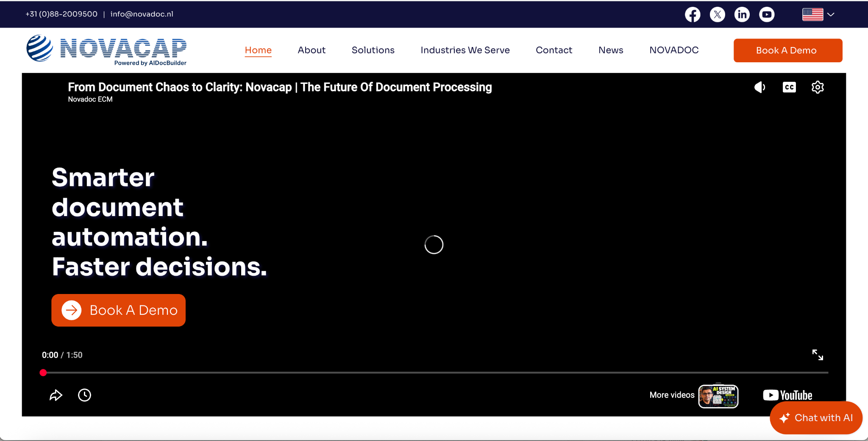
Task: Click the Novacap globe logo
Action: click(x=39, y=48)
